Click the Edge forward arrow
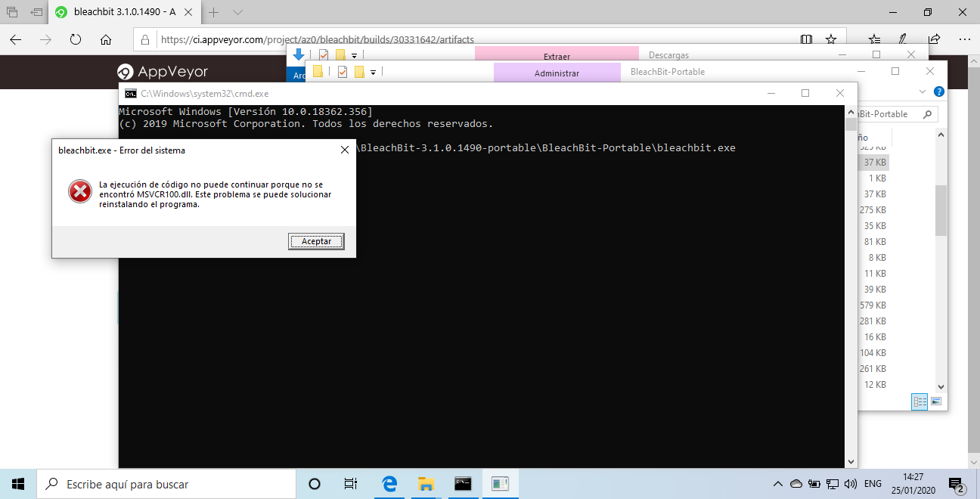The width and height of the screenshot is (980, 499). point(45,39)
